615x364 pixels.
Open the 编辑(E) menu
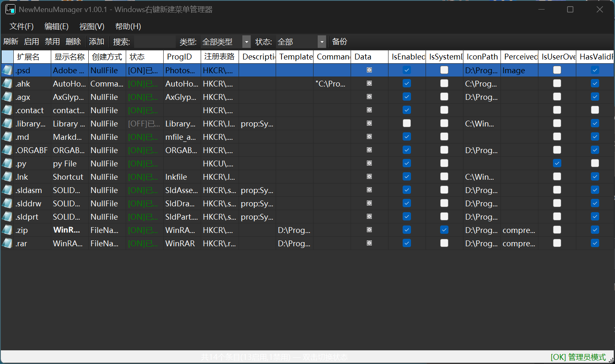click(x=57, y=27)
